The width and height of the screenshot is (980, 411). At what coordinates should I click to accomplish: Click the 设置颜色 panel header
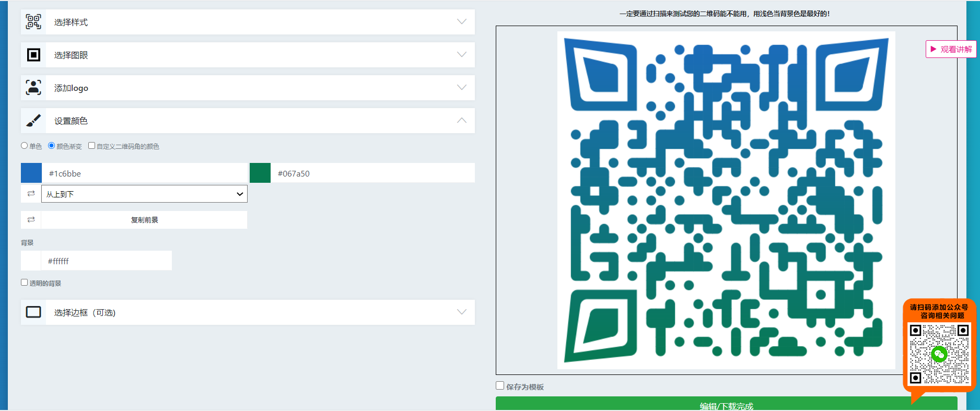pyautogui.click(x=248, y=121)
